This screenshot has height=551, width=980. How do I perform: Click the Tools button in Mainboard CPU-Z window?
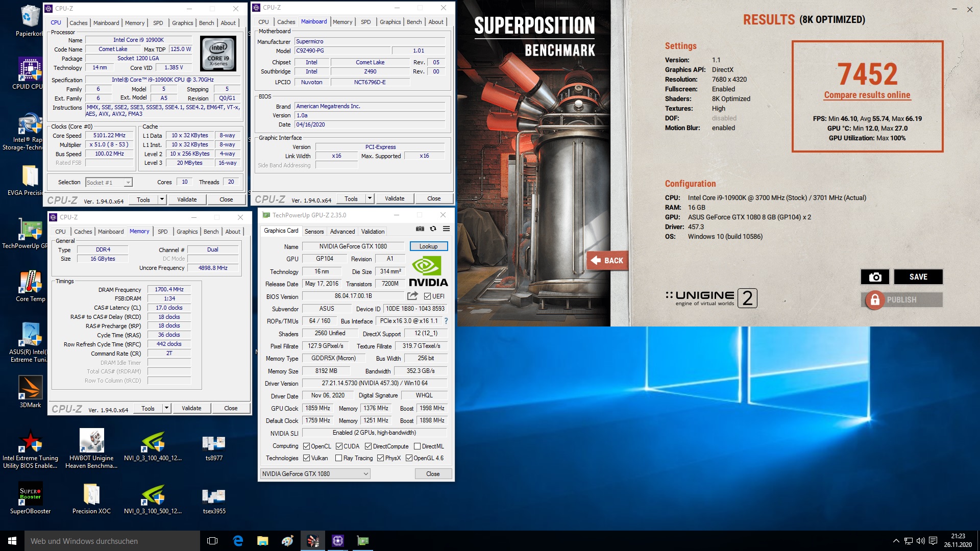[x=351, y=198]
